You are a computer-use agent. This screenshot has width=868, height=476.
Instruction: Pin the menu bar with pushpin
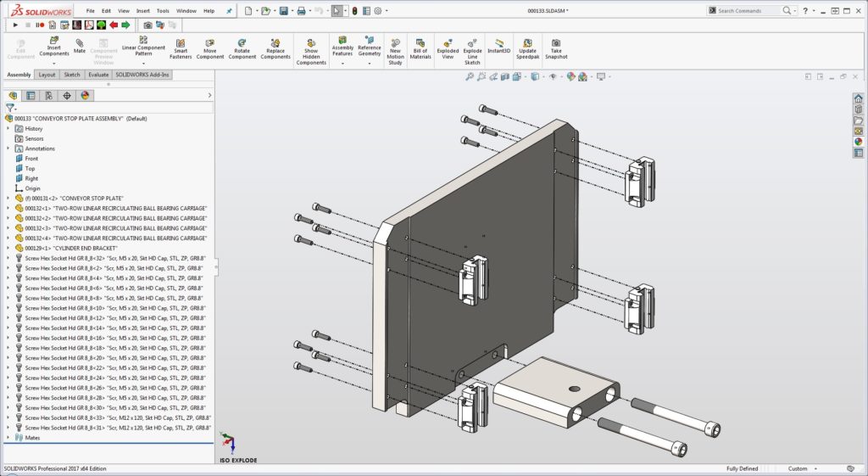pyautogui.click(x=229, y=10)
